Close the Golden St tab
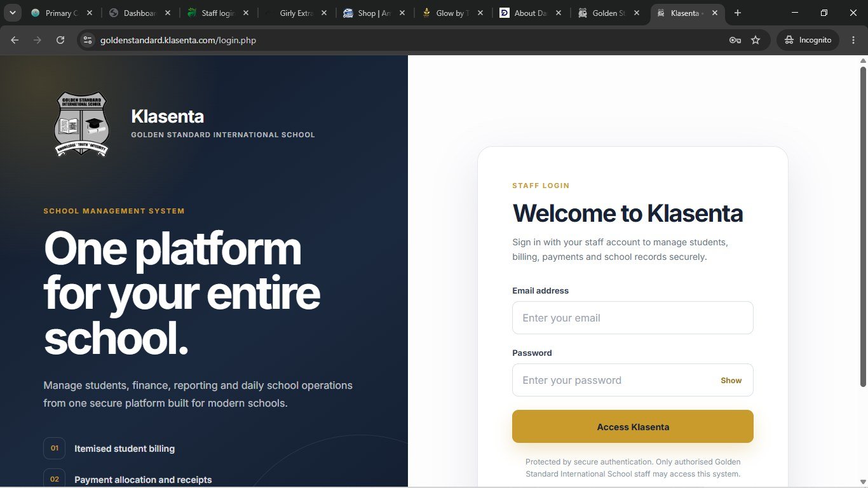The image size is (868, 488). [x=637, y=13]
